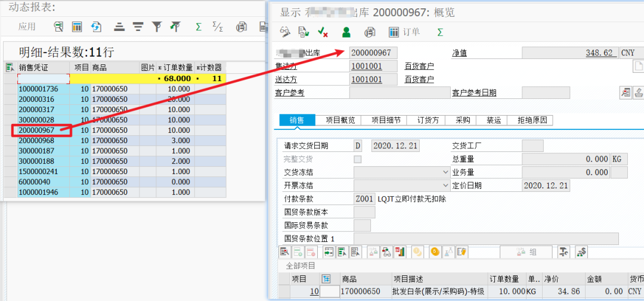Click the 净值 label link
This screenshot has width=644, height=301.
click(x=459, y=53)
